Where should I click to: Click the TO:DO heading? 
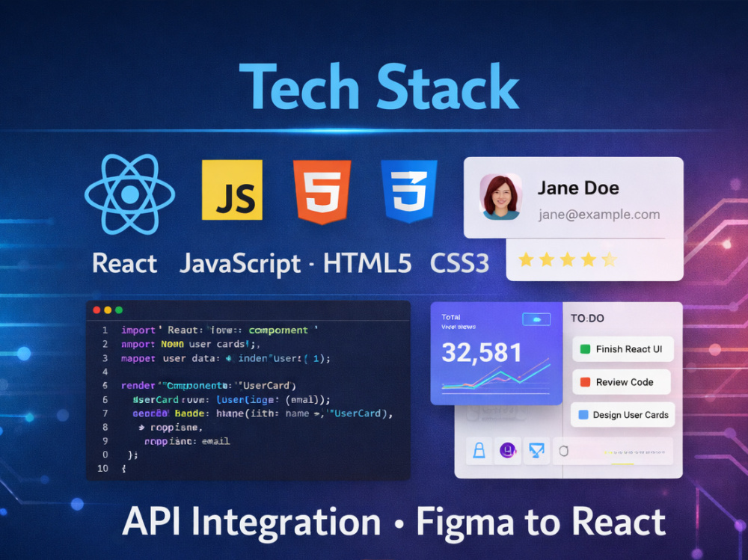(587, 319)
